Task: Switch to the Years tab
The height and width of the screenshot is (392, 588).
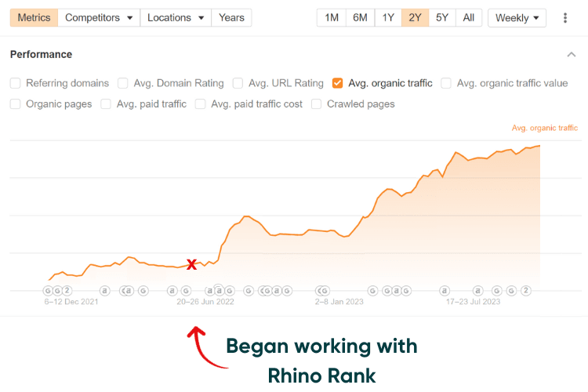Action: click(x=231, y=17)
